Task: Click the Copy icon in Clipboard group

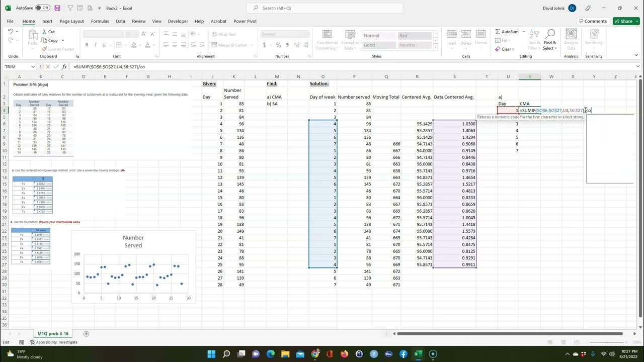Action: click(45, 40)
